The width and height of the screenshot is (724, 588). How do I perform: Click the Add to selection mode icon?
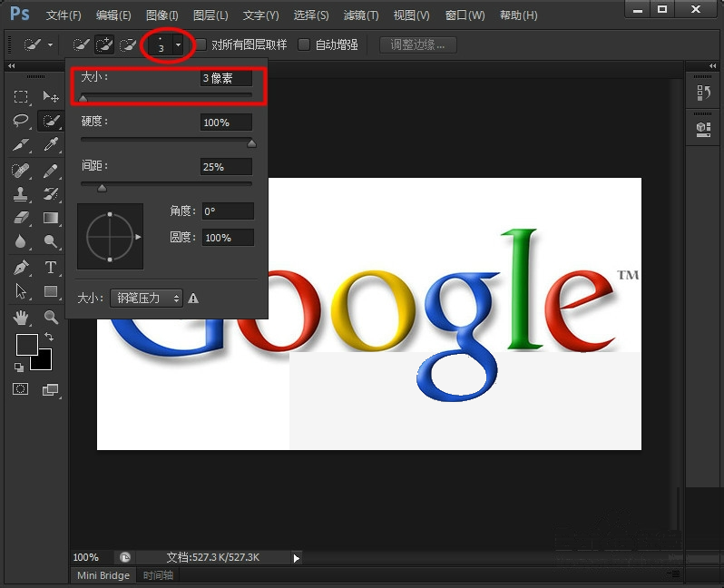[x=104, y=44]
